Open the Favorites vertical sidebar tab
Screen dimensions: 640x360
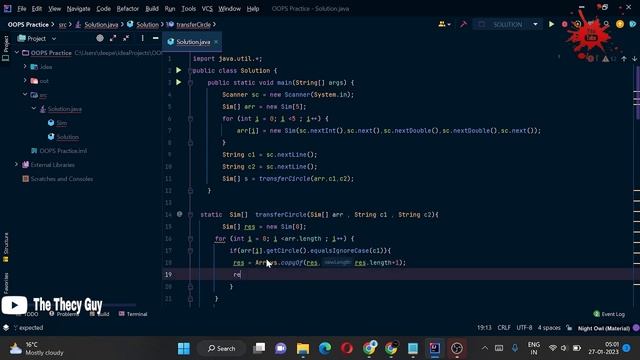coord(6,283)
